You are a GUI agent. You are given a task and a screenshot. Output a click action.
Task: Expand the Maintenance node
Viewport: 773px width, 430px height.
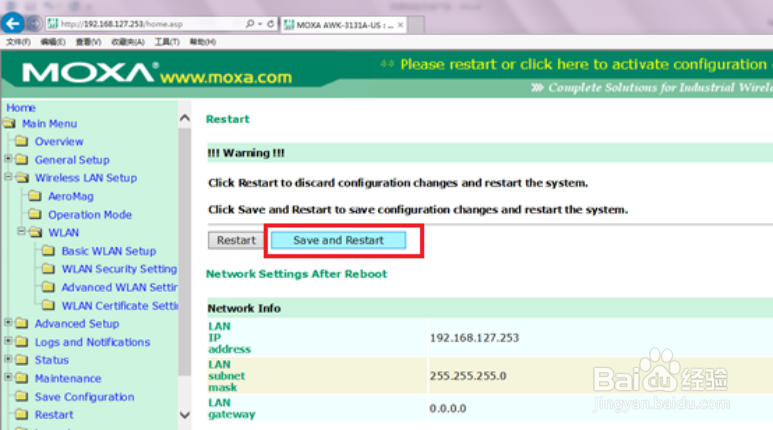(8, 377)
